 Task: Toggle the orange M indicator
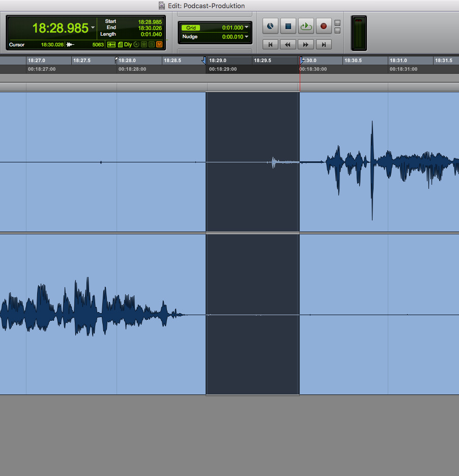point(159,45)
